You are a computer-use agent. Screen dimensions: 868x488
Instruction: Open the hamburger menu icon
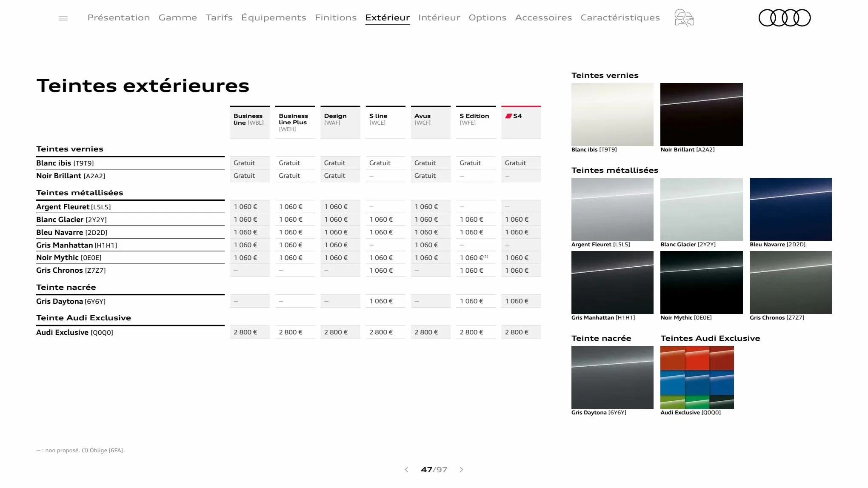coord(63,18)
